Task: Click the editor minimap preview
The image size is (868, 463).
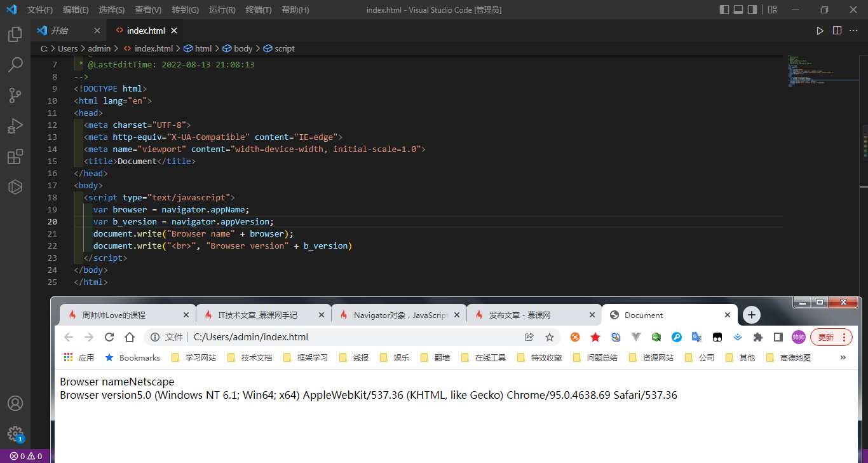Action: 823,71
